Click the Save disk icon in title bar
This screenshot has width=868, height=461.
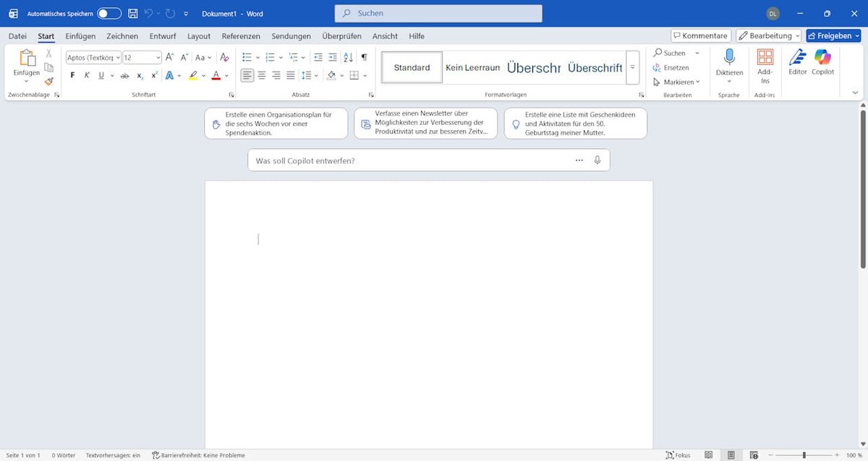coord(132,13)
